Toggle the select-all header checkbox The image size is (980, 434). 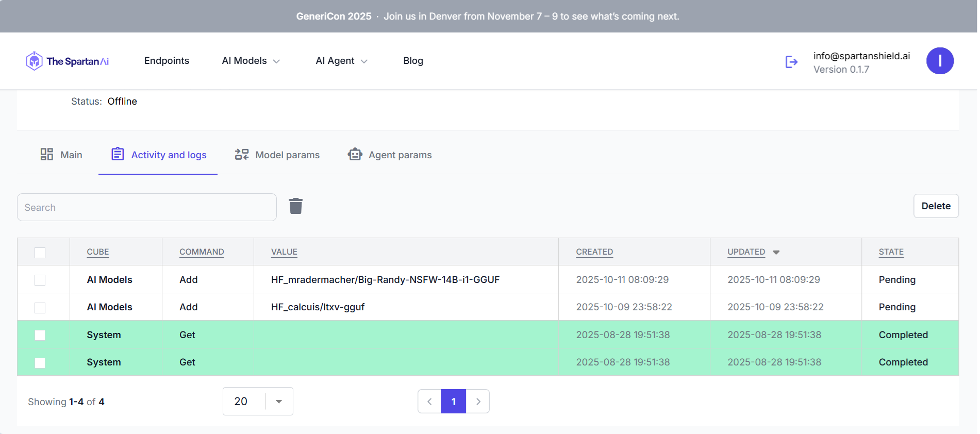[x=40, y=253]
